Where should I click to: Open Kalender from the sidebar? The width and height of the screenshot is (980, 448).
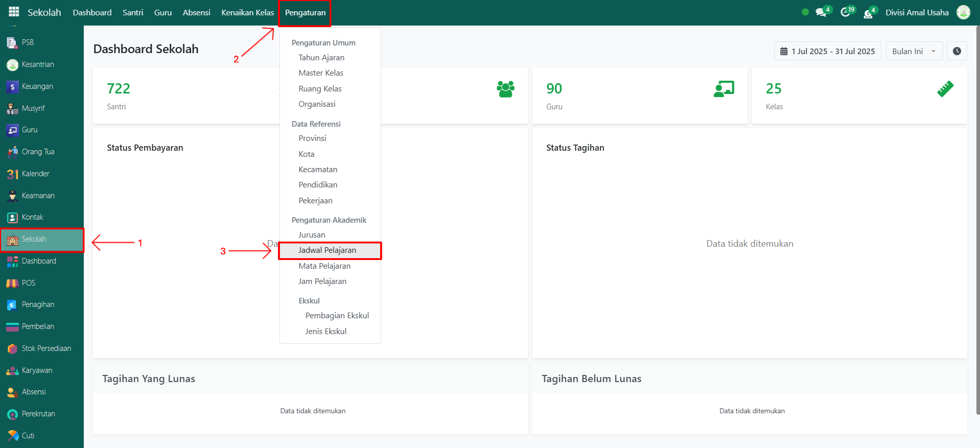click(x=35, y=174)
